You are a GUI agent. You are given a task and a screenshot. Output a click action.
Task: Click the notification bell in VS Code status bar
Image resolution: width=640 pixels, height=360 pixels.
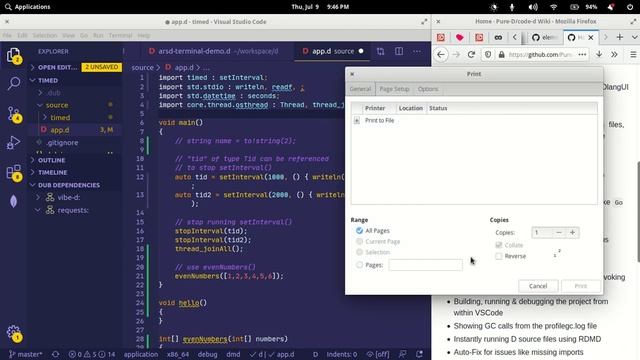(x=419, y=354)
